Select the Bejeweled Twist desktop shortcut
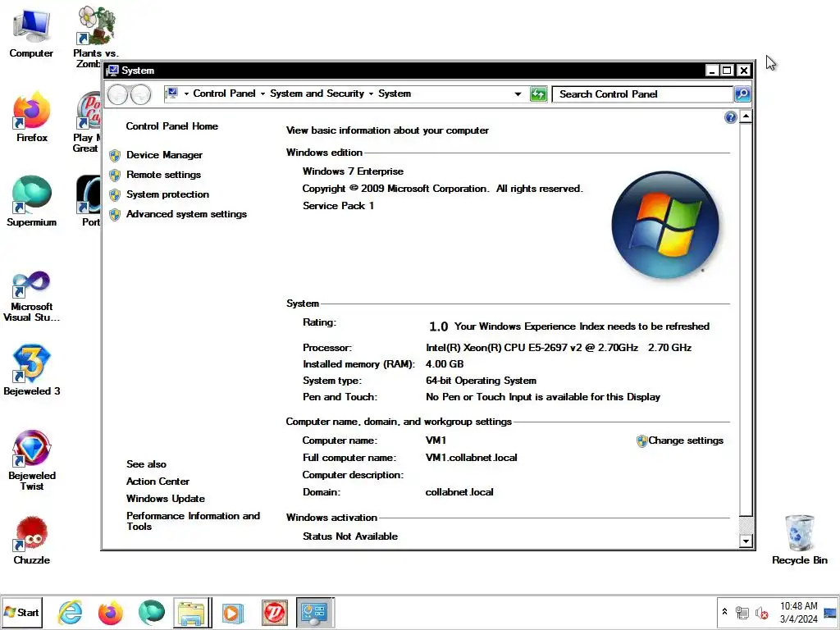The width and height of the screenshot is (840, 630). pos(32,460)
